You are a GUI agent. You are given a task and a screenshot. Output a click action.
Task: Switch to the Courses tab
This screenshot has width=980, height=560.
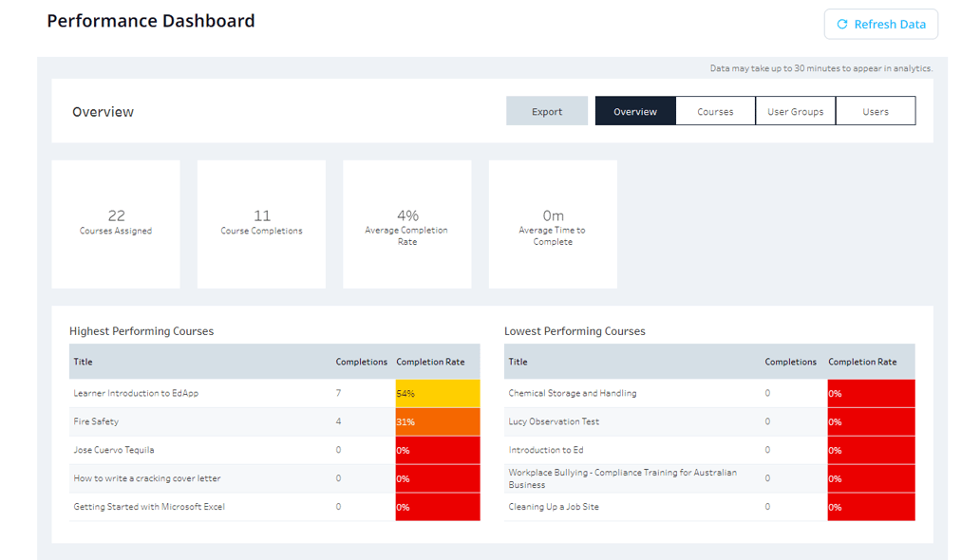point(715,110)
